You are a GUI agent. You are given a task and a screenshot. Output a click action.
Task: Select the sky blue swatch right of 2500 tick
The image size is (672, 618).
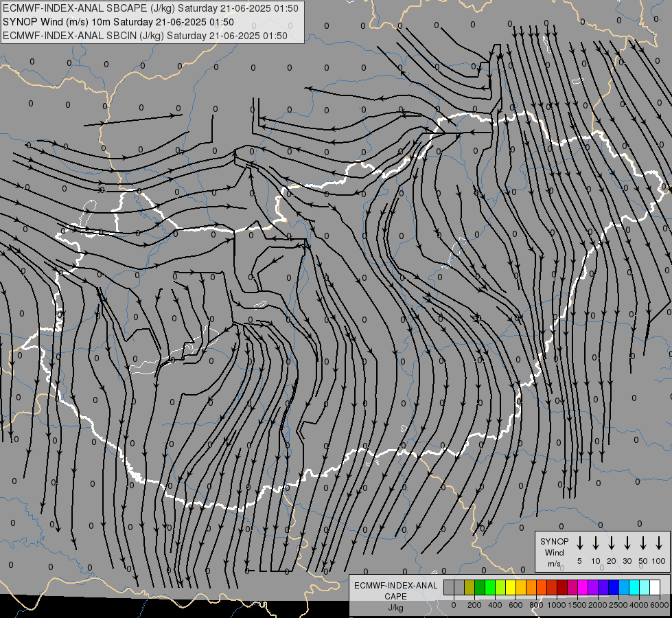pyautogui.click(x=624, y=587)
